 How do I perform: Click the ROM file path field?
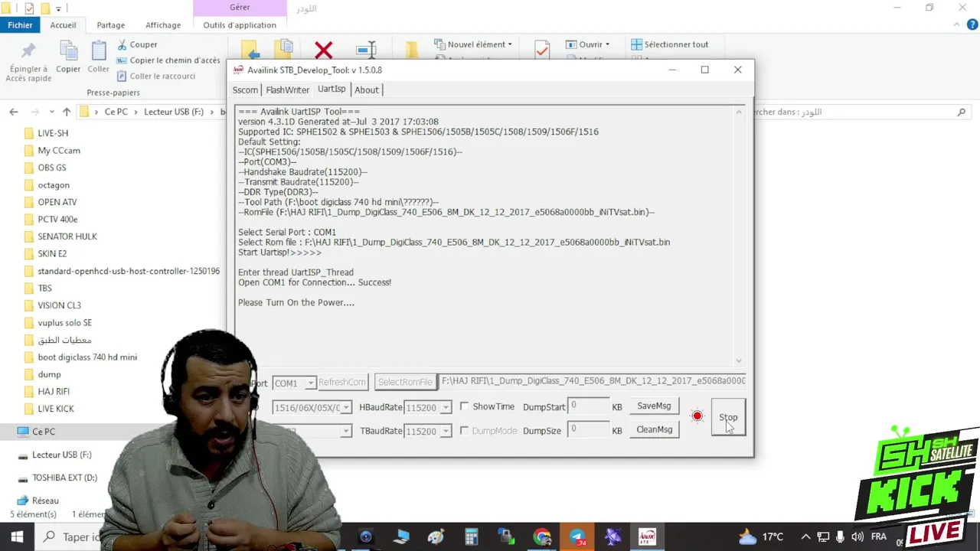coord(593,381)
